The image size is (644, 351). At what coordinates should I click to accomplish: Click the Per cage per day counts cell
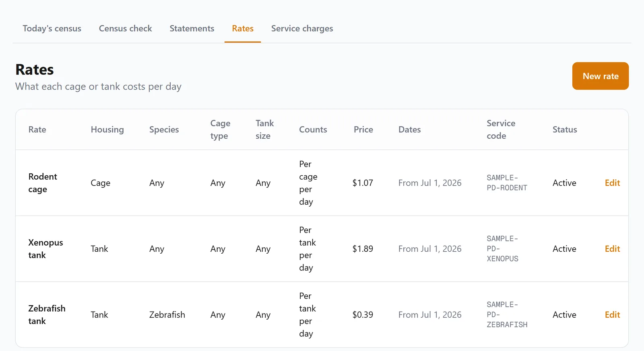point(308,183)
